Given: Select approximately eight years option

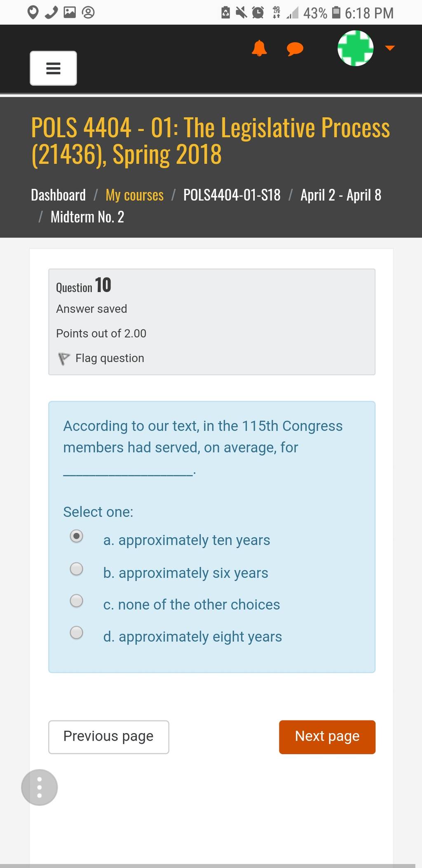Looking at the screenshot, I should [76, 632].
